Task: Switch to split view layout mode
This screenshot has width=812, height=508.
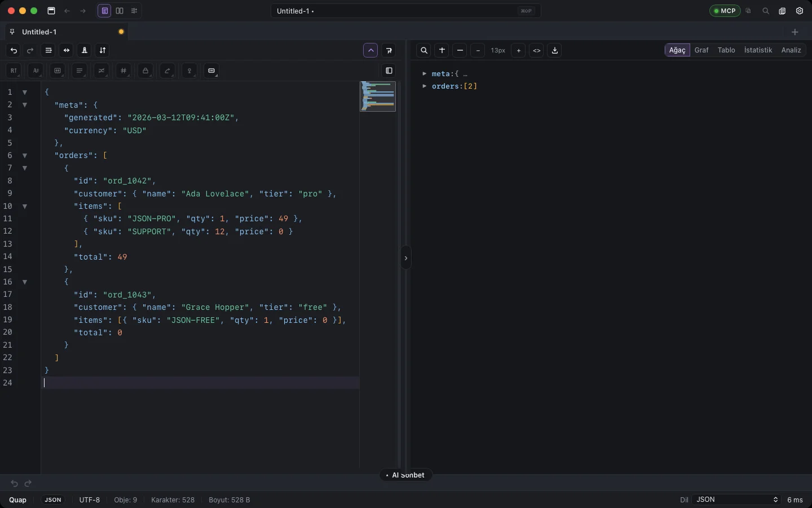Action: click(120, 11)
